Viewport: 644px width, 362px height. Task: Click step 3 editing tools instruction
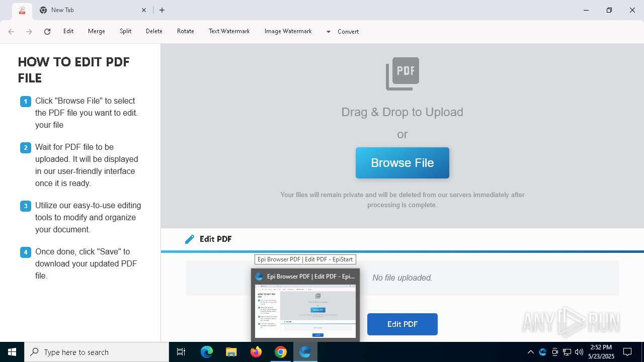[x=88, y=217]
